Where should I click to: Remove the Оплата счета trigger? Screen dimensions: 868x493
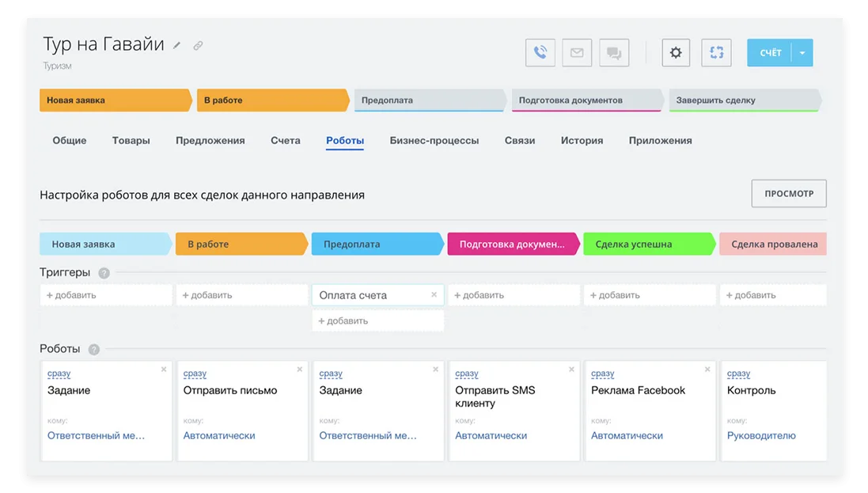tap(435, 294)
